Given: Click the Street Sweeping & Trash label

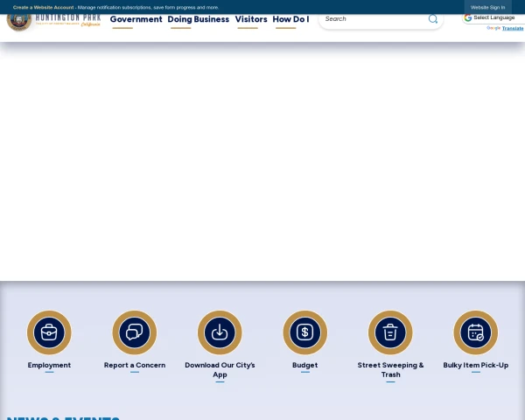Looking at the screenshot, I should click(390, 370).
